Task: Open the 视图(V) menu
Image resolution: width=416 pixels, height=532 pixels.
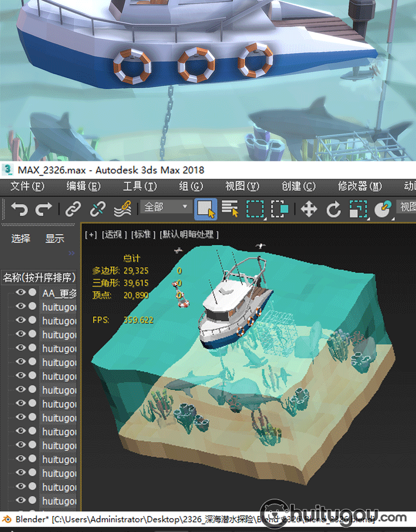Action: [242, 186]
